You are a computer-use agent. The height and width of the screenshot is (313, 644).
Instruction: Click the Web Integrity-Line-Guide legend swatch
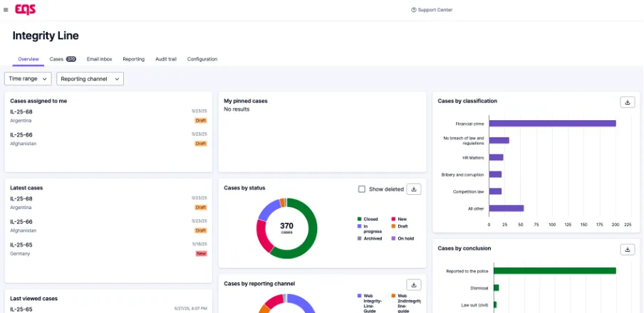[x=359, y=296]
